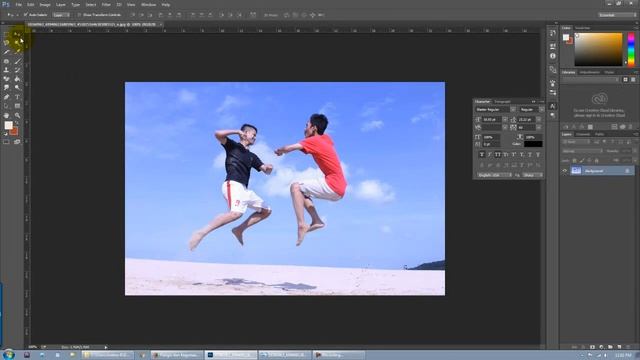Screen dimensions: 640x360
Task: Open the Essentials workspace dropdown
Action: (617, 15)
